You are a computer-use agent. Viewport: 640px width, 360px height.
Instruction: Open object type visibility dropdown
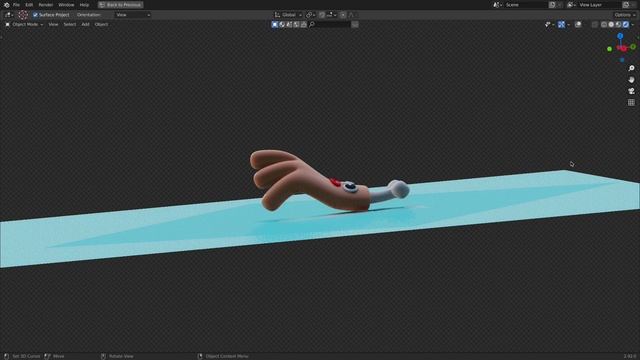(549, 24)
